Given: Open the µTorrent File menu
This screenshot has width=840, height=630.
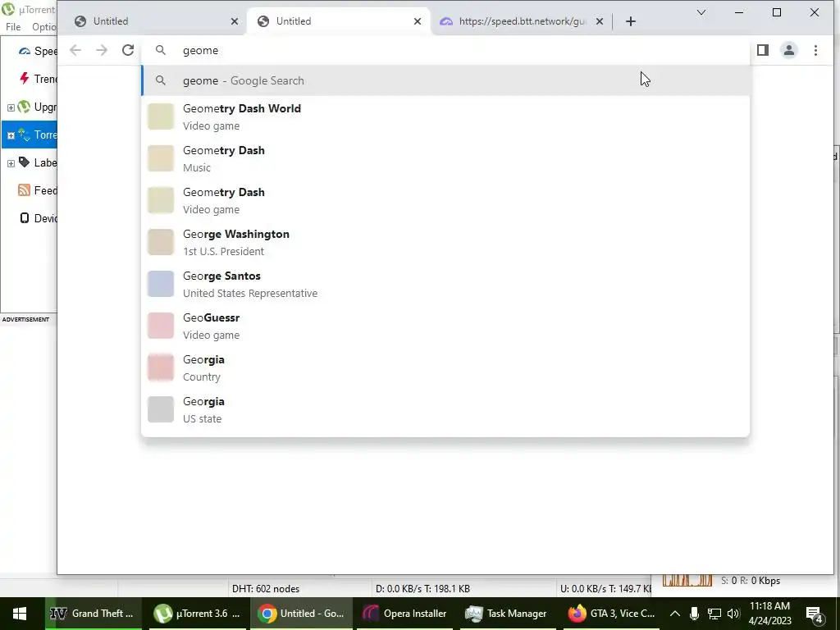Looking at the screenshot, I should [x=13, y=27].
